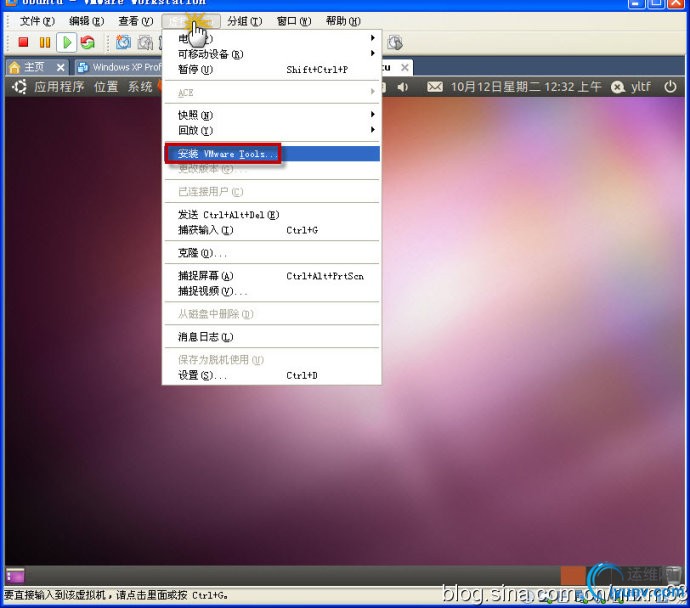
Task: Open 消息日志(L) from the menu
Action: [272, 337]
